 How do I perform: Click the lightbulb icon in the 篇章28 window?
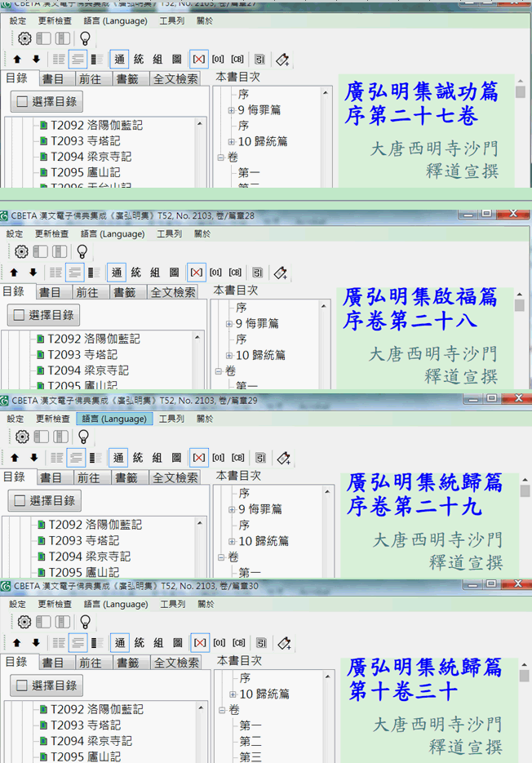[82, 251]
